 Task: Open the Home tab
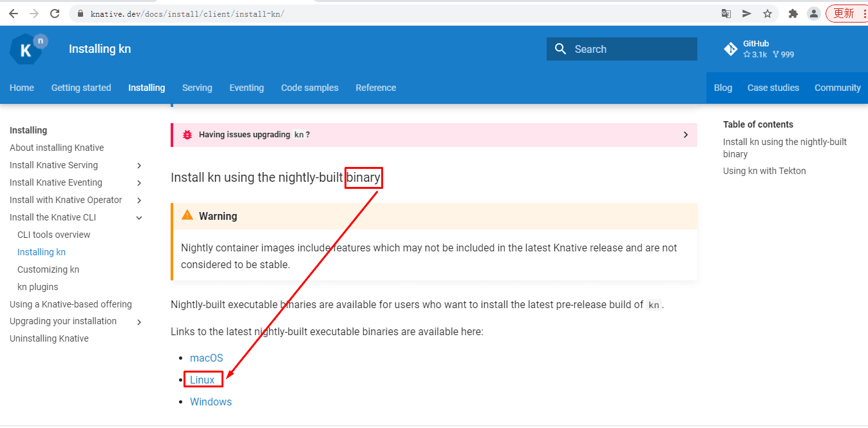coord(22,88)
